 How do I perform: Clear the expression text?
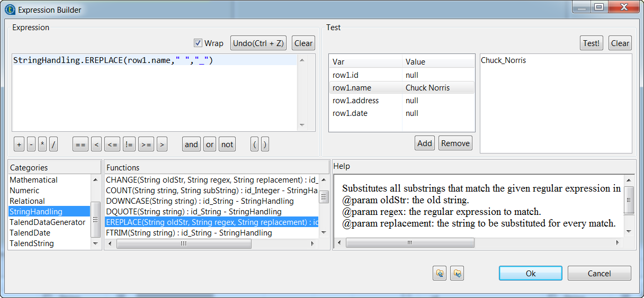[303, 43]
